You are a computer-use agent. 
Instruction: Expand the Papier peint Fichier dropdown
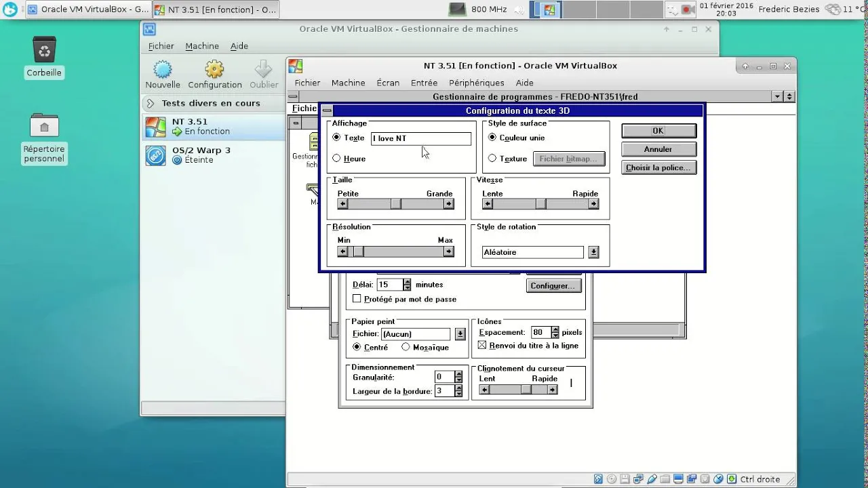[460, 334]
